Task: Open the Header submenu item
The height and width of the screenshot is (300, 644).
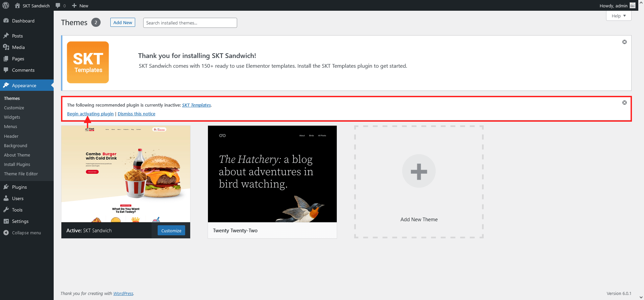Action: (x=11, y=136)
